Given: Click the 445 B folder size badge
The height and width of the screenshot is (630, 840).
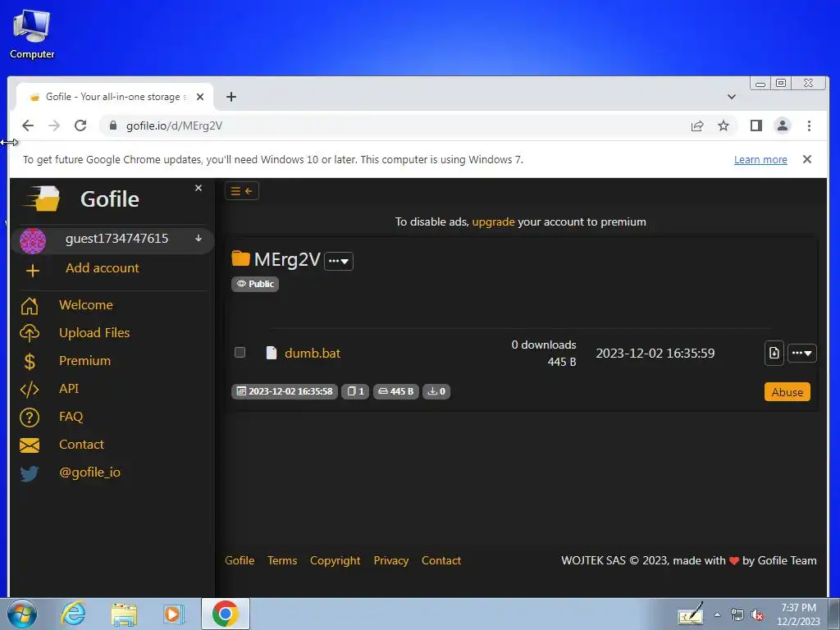Looking at the screenshot, I should click(x=396, y=391).
